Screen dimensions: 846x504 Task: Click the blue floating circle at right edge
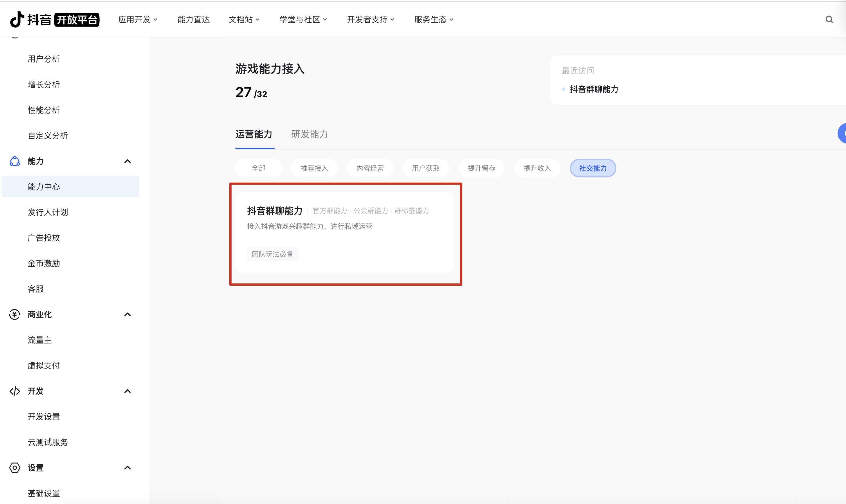(842, 134)
